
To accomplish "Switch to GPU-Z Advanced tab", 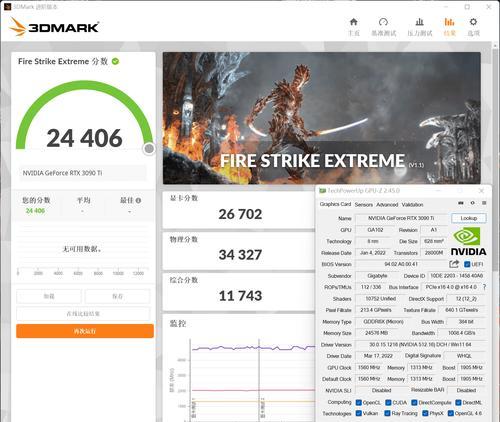I will point(387,205).
